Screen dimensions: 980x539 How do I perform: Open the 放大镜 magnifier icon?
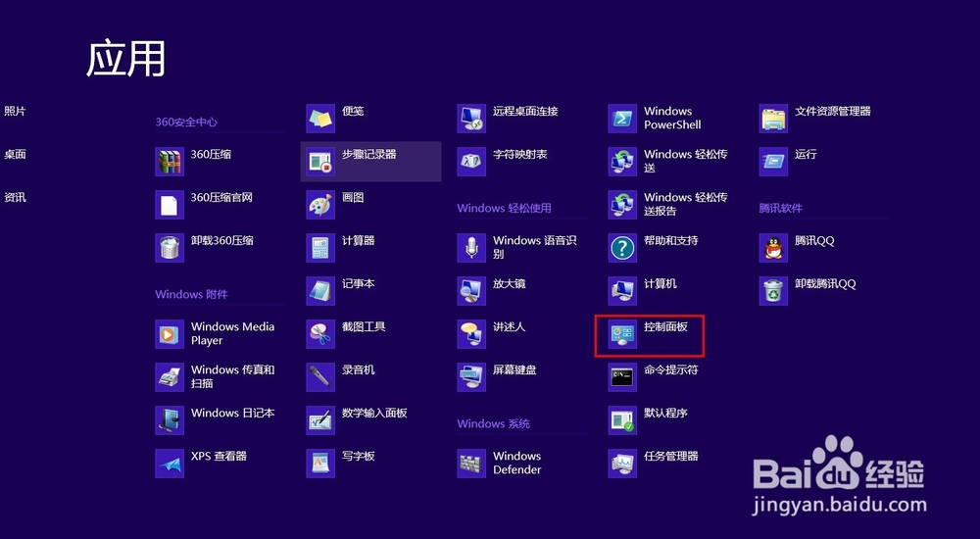click(x=471, y=291)
